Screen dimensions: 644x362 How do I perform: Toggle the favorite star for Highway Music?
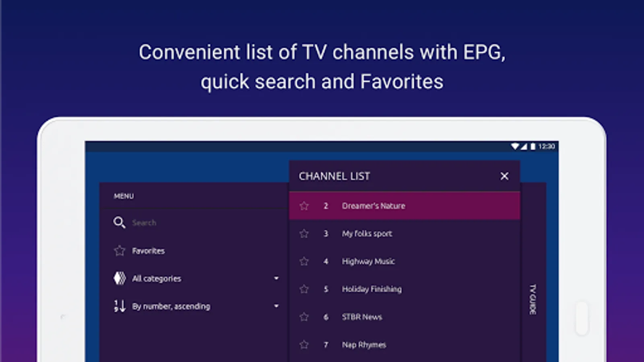[304, 261]
